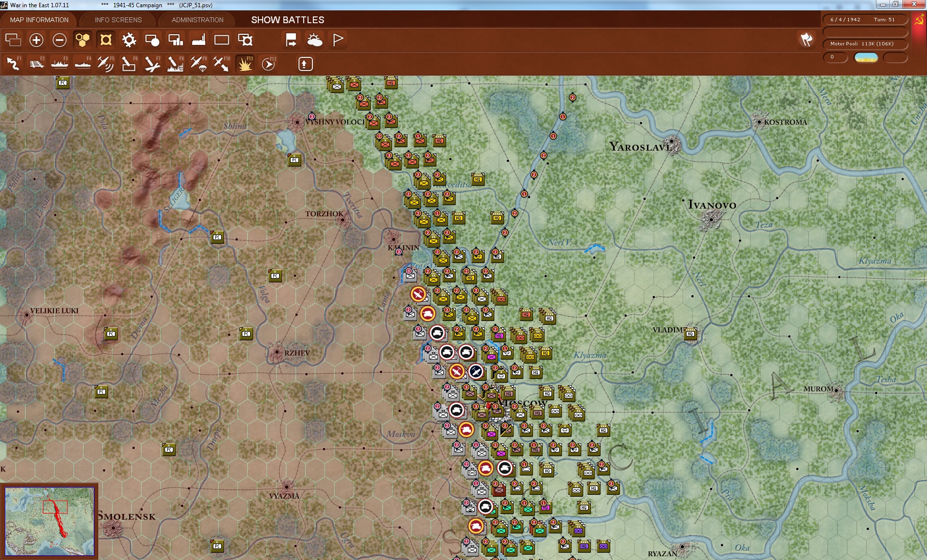
Task: Toggle the hex grid display button
Action: pos(83,40)
